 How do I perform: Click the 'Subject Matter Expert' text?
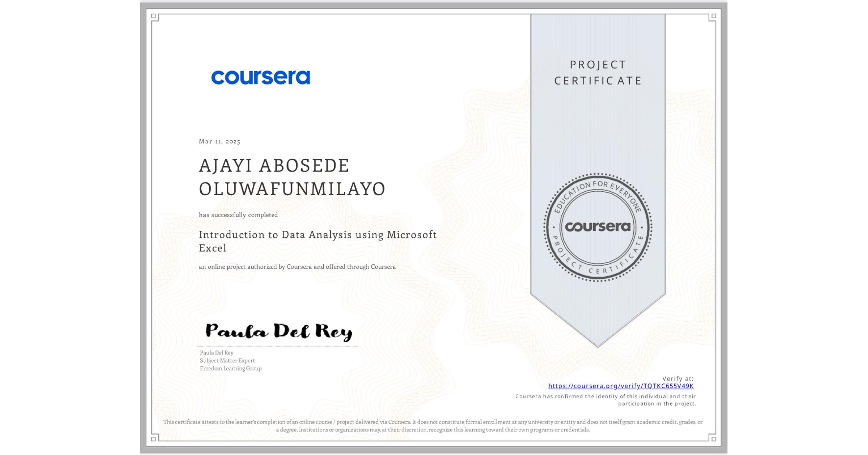coord(227,360)
